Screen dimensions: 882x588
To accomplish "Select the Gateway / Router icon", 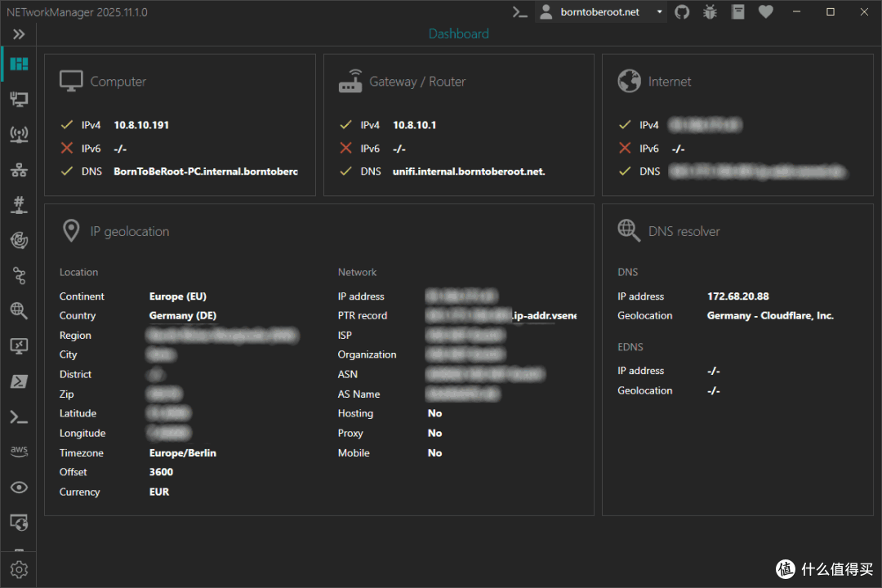I will [x=350, y=81].
